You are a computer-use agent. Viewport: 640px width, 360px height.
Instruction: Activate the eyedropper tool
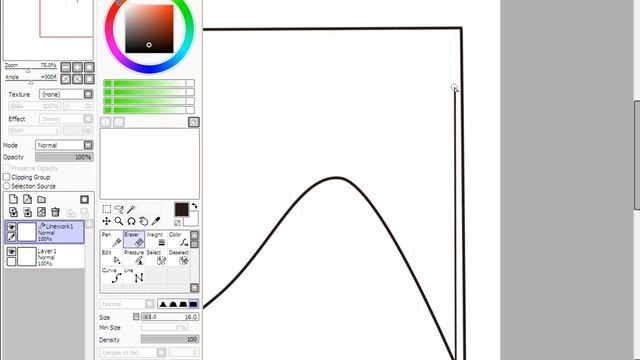156,221
